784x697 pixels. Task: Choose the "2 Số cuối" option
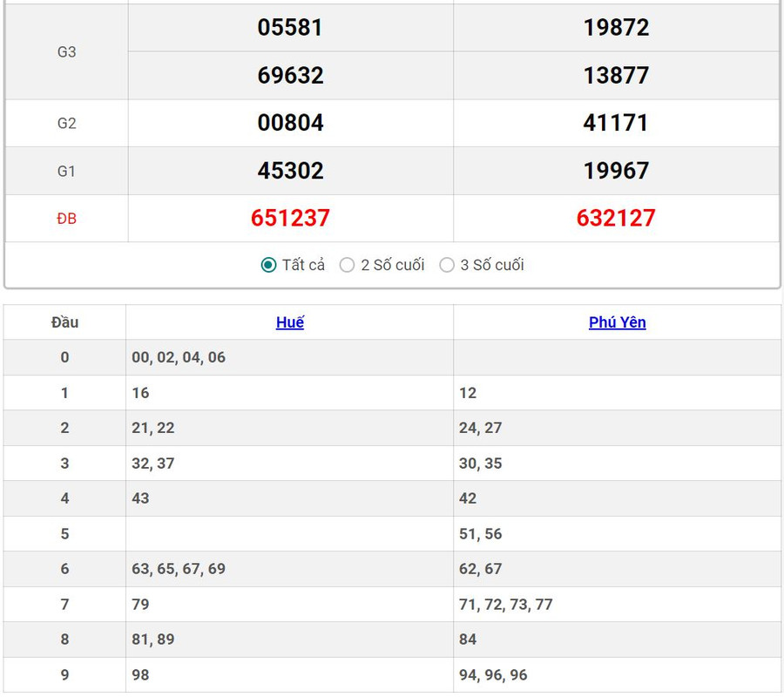[348, 265]
